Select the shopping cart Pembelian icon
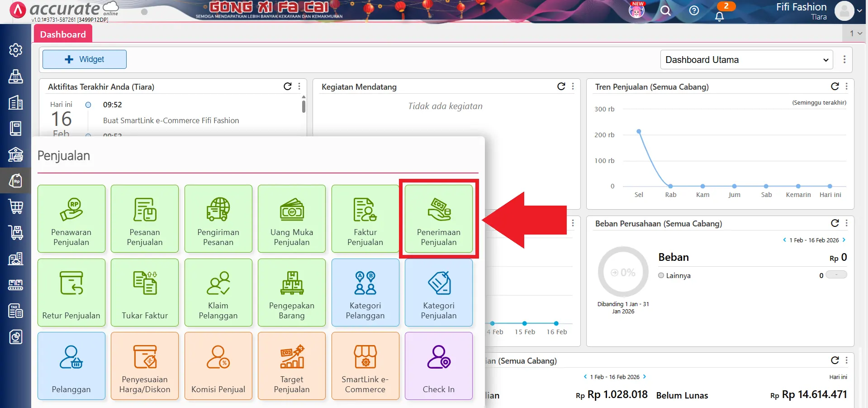 pyautogui.click(x=16, y=206)
